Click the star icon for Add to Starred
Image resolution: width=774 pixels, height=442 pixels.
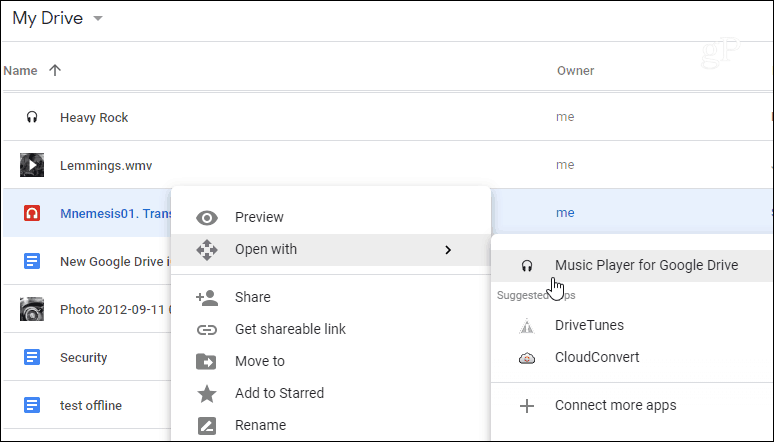[x=207, y=394]
